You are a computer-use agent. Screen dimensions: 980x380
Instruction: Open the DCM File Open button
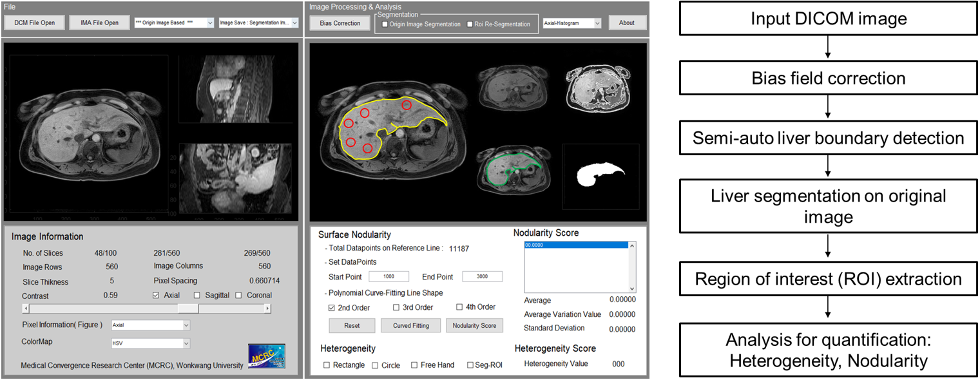point(35,23)
